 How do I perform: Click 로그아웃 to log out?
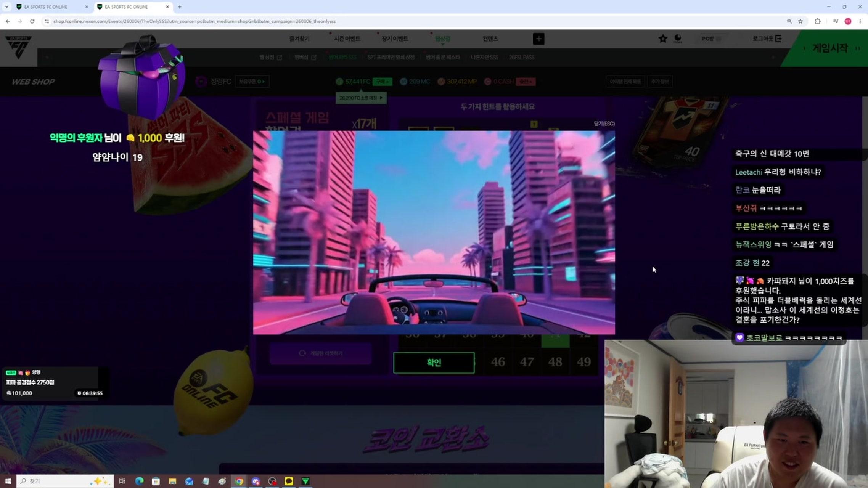click(x=767, y=39)
